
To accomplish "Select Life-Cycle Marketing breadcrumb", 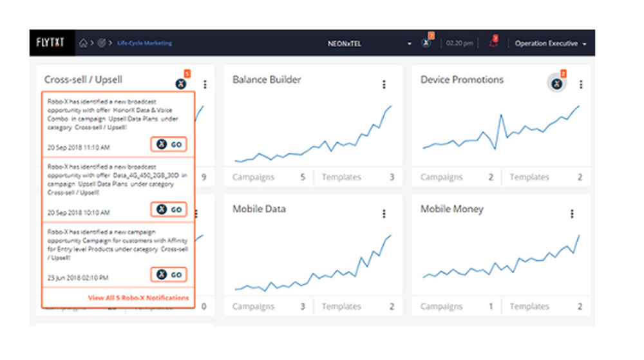I will pyautogui.click(x=144, y=44).
